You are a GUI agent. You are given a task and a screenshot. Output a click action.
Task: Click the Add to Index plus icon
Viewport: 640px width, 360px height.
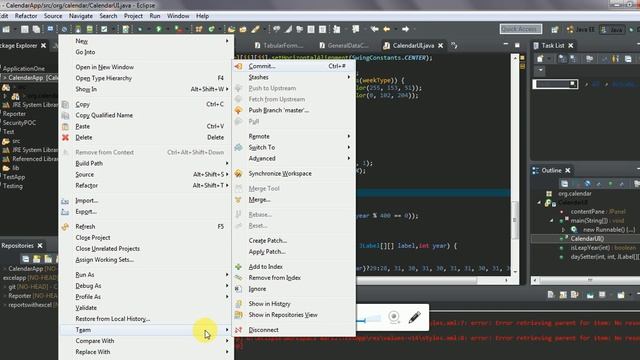238,267
